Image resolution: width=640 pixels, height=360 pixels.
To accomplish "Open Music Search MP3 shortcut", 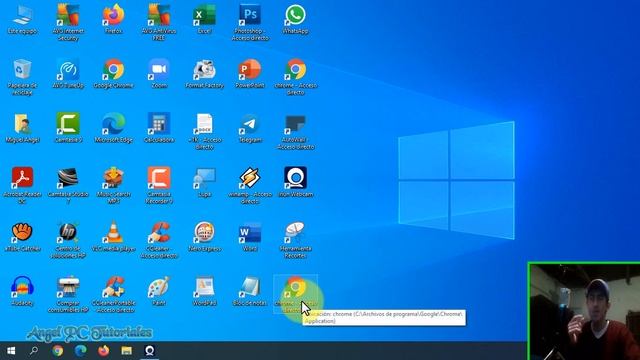I will (113, 185).
